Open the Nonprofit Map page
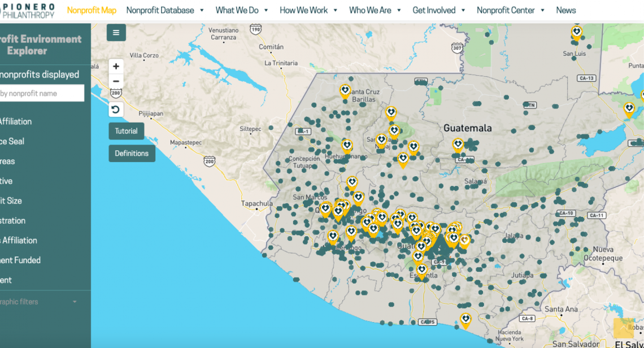 click(92, 10)
